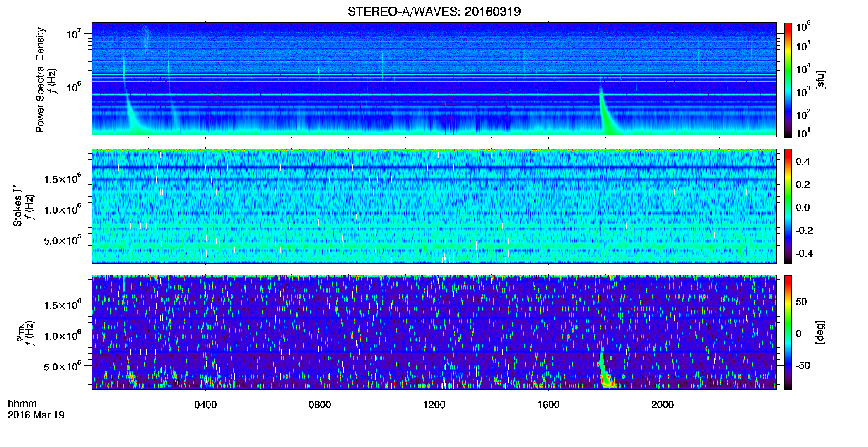Click the plot title STEREO-A/WAVES: 20160319
Viewport: 868px width, 447px height.
click(434, 12)
